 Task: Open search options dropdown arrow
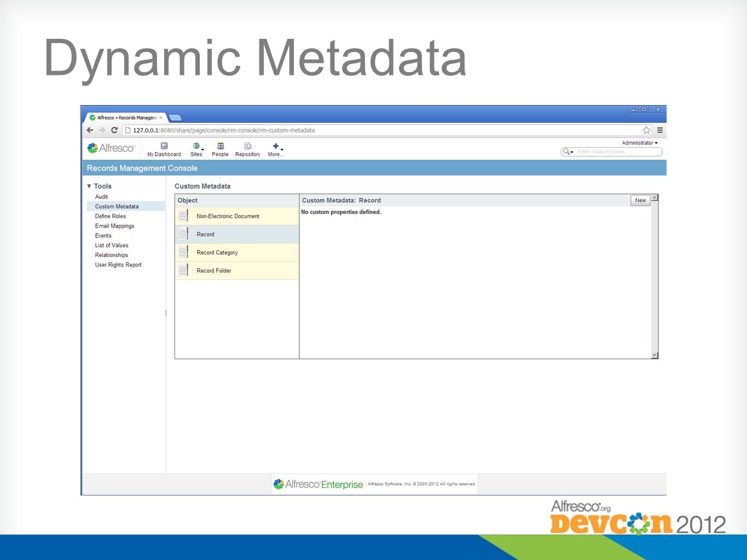pos(572,152)
